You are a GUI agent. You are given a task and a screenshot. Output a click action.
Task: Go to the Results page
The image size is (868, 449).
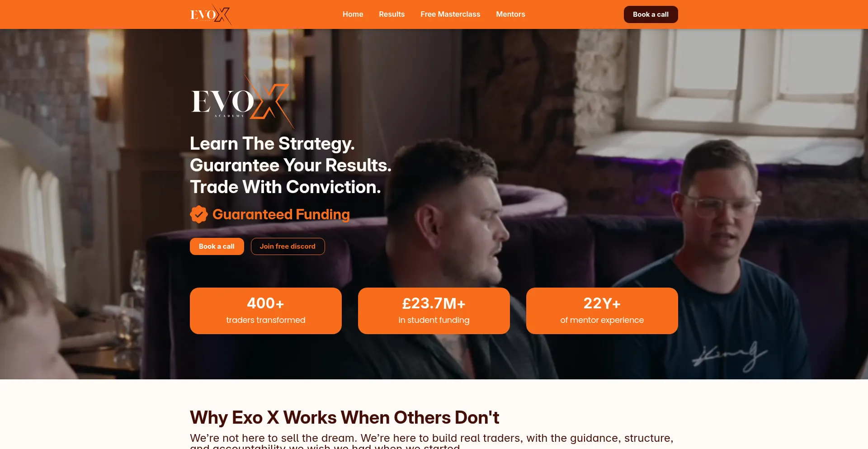coord(392,14)
